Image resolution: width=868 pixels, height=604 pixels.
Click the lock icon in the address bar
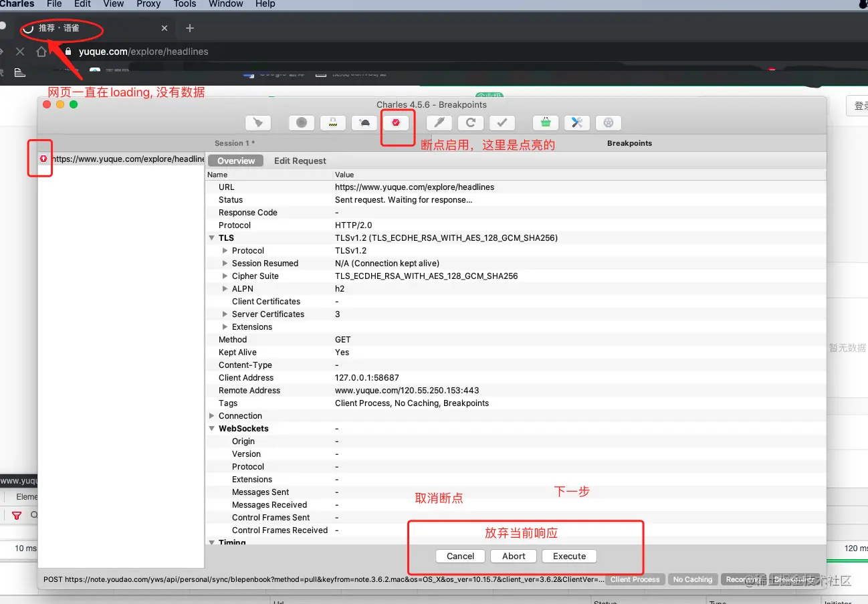[x=68, y=52]
